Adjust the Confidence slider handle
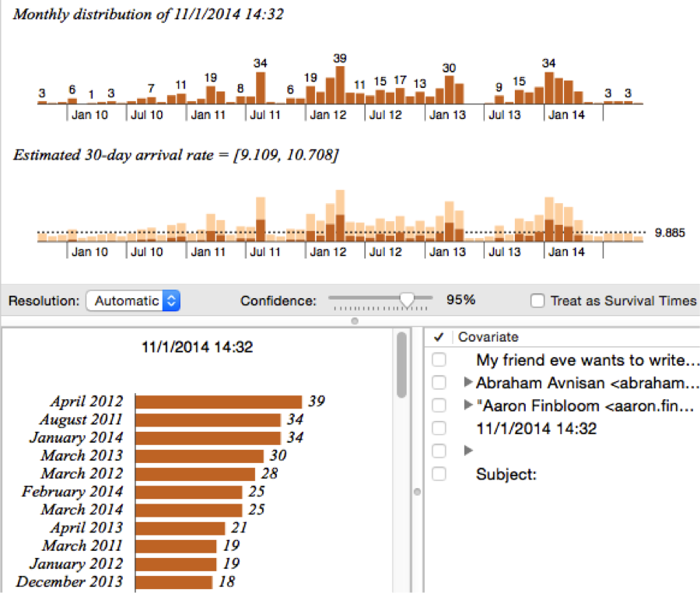 (x=407, y=300)
